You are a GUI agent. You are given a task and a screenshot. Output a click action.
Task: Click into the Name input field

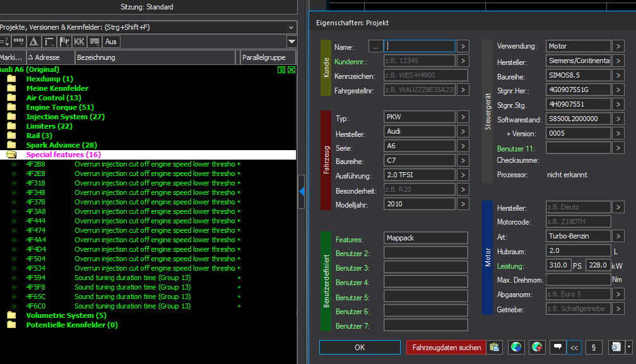(420, 46)
